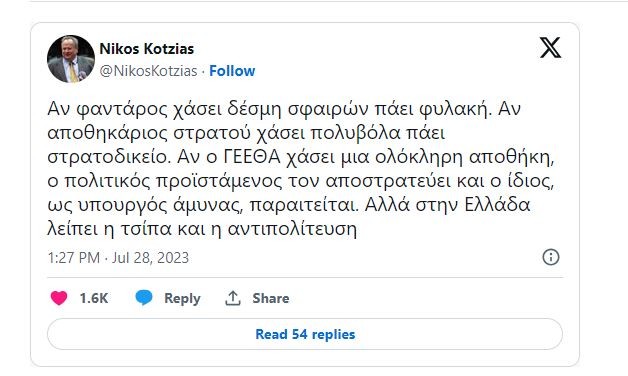Screen dimensions: 628x376
Task: Click the Jul 28, 2023 date
Action: pyautogui.click(x=150, y=257)
